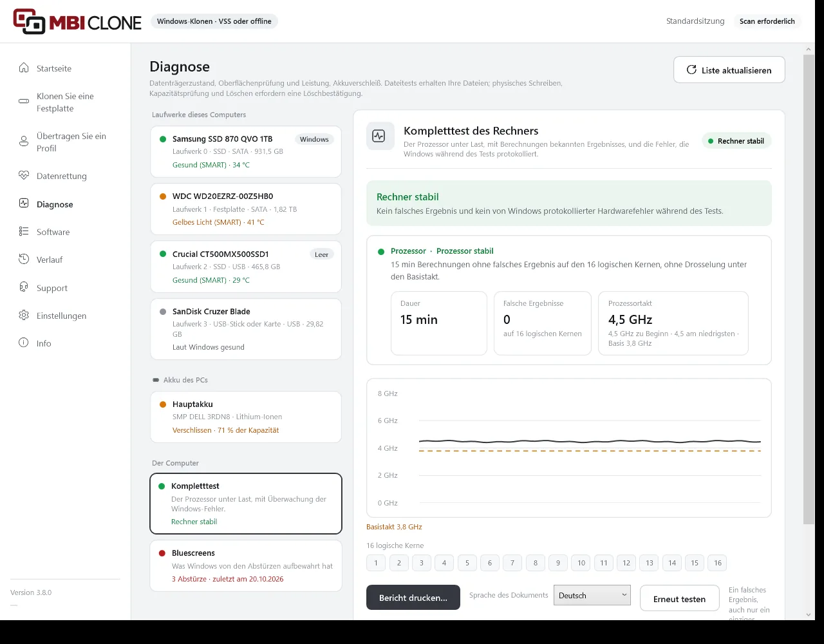The height and width of the screenshot is (644, 824).
Task: Click logical core box 16
Action: coord(717,563)
